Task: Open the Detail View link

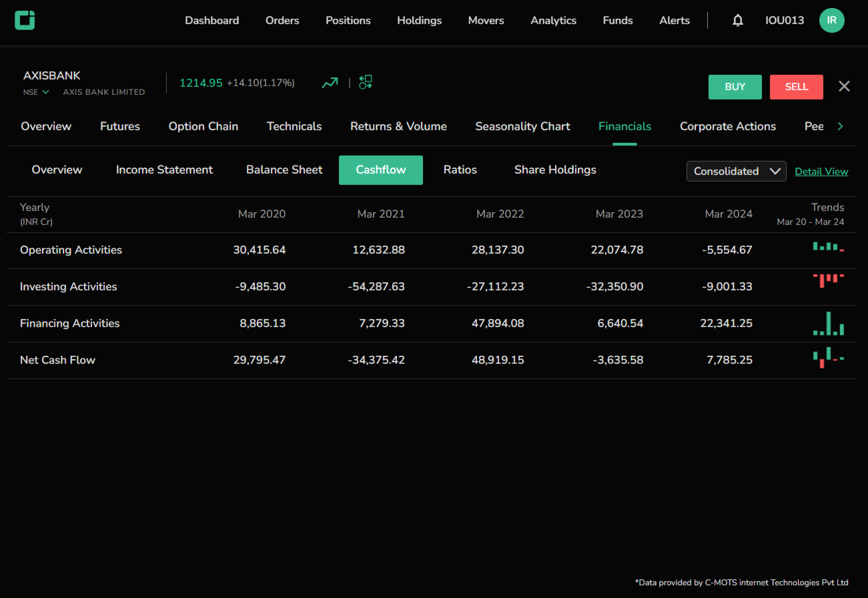Action: [x=821, y=172]
